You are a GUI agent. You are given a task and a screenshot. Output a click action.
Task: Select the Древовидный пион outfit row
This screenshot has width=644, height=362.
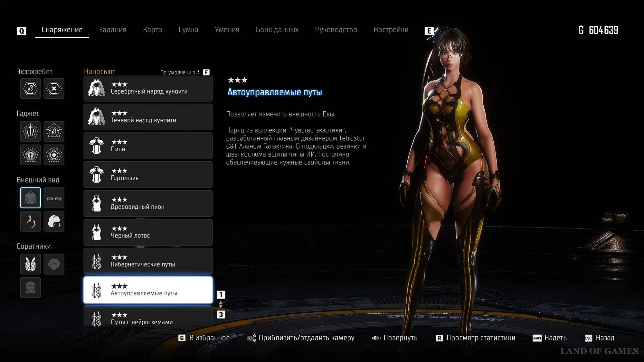point(148,203)
